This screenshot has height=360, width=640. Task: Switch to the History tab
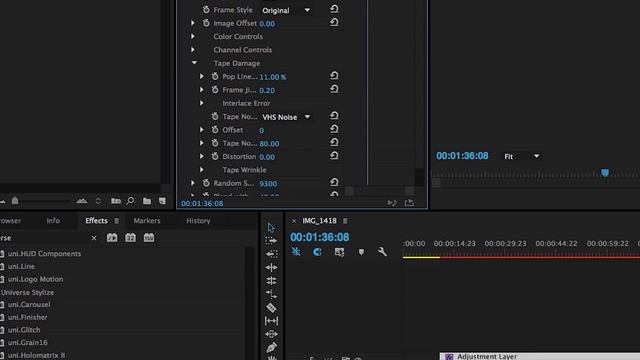[x=198, y=221]
